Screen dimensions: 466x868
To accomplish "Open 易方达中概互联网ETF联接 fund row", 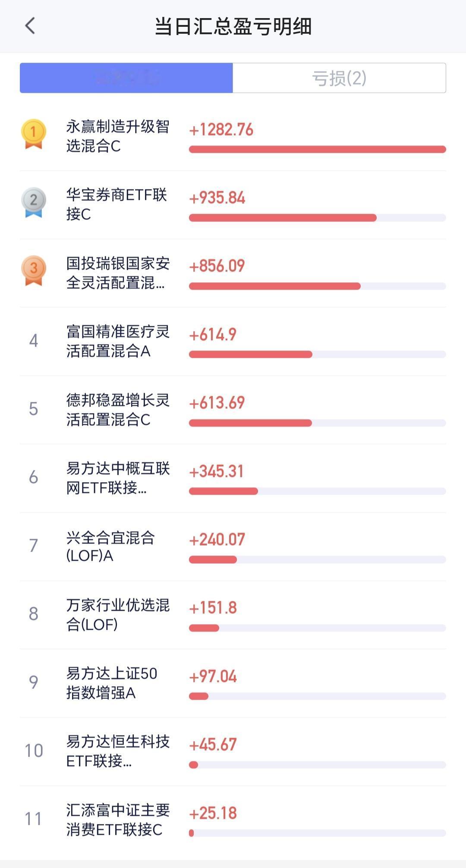I will tap(233, 478).
